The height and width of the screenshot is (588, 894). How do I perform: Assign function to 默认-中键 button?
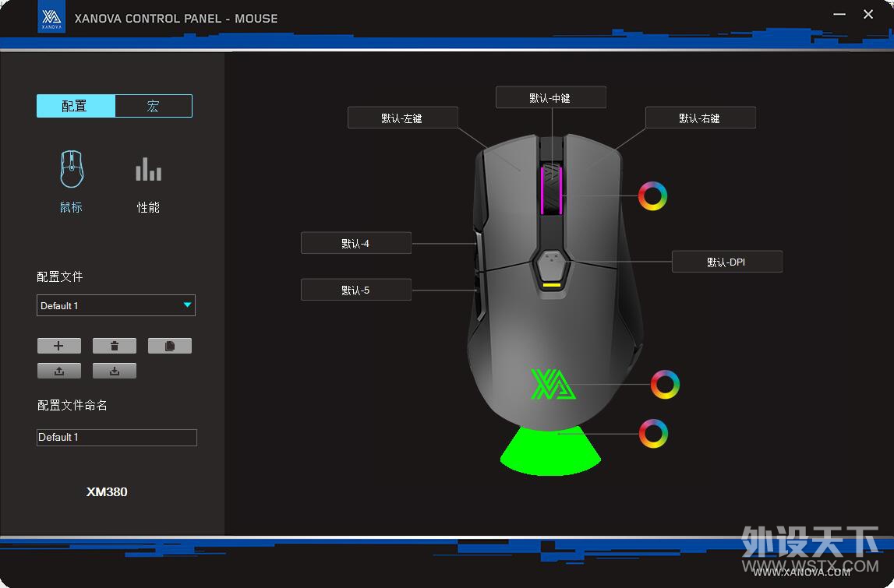click(x=551, y=97)
